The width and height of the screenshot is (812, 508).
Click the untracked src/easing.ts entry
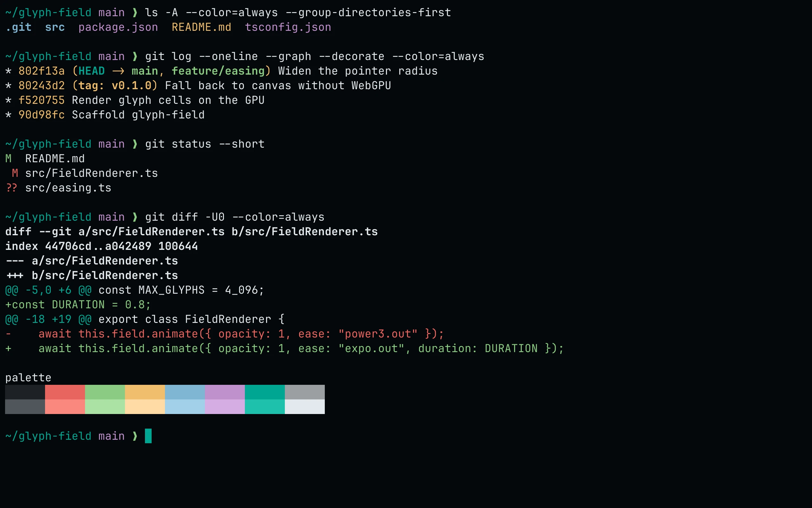point(68,188)
